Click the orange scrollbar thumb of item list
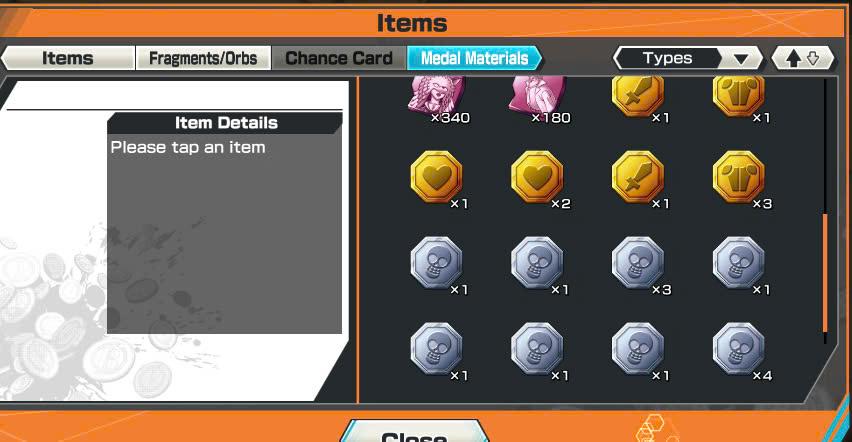The height and width of the screenshot is (442, 852). pos(825,273)
